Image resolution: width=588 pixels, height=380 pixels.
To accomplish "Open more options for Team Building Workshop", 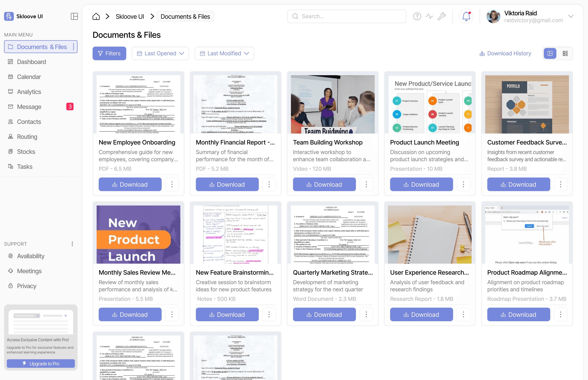I will click(x=366, y=184).
